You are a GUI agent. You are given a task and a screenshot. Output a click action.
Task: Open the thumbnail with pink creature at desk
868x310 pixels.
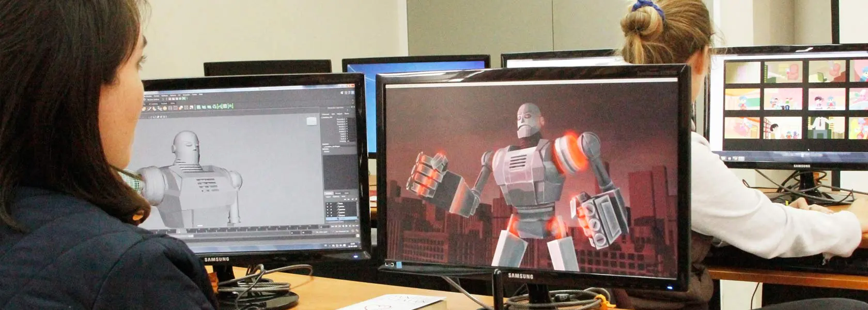[784, 72]
